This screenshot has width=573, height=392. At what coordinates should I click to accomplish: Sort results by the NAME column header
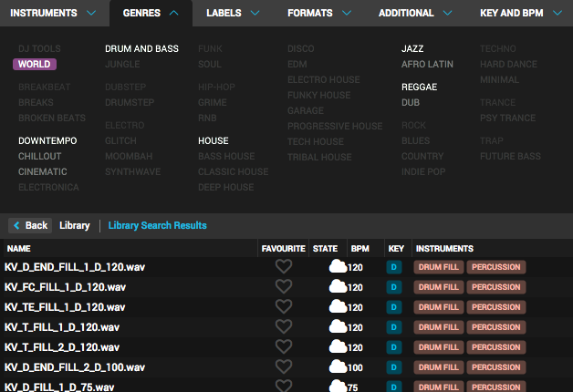pos(19,249)
